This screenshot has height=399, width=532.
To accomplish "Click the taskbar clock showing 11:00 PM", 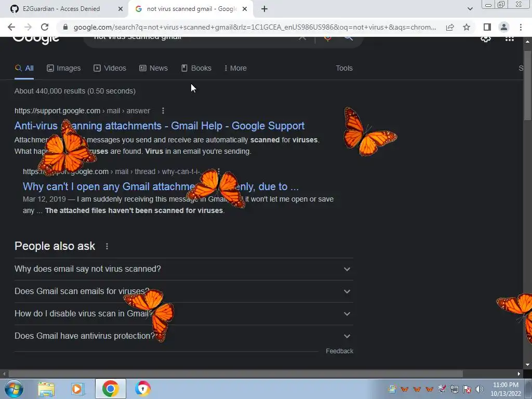I will click(506, 389).
